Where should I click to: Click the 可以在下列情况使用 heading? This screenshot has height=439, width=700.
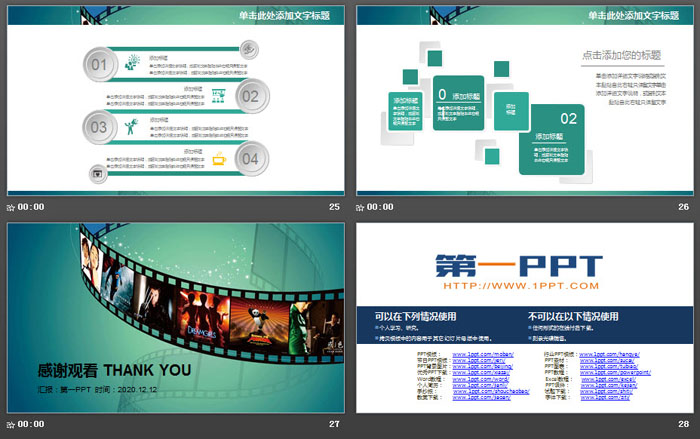416,317
